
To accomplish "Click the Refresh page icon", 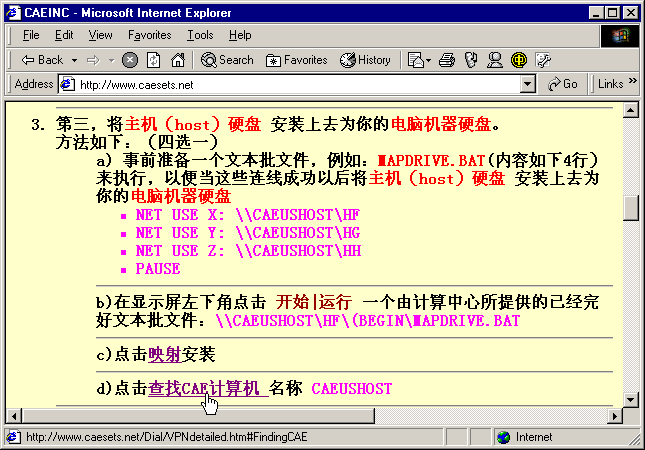I will point(153,60).
